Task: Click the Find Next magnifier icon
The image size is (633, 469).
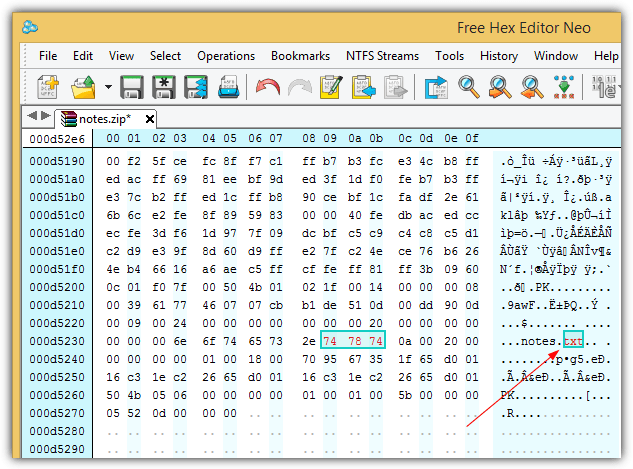Action: point(500,87)
